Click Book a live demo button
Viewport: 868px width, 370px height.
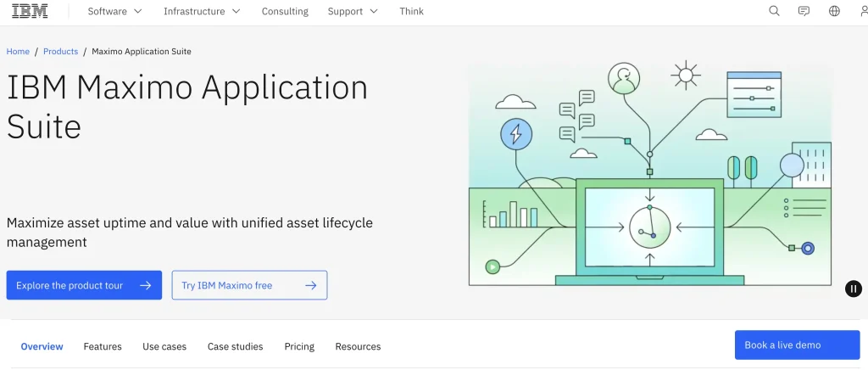[x=797, y=345]
